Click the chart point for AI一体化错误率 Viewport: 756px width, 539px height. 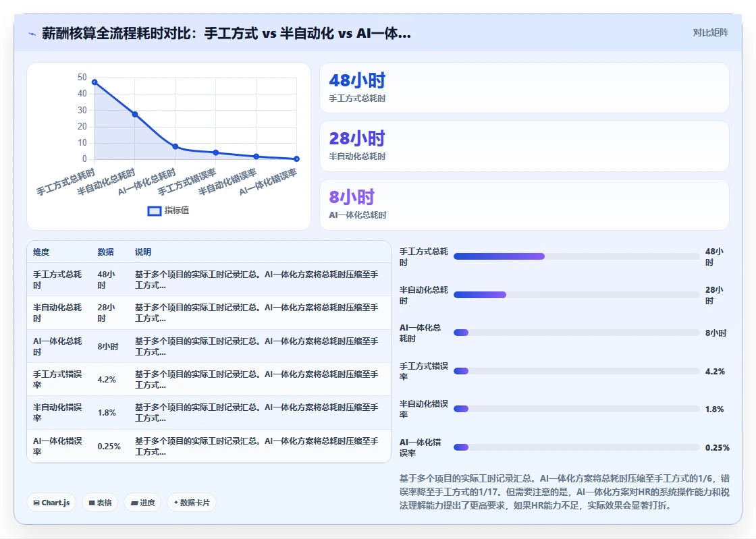coord(297,159)
